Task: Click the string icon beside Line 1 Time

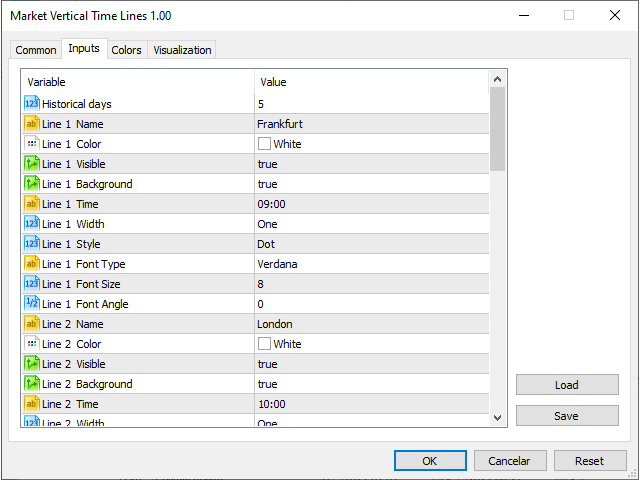Action: (32, 204)
